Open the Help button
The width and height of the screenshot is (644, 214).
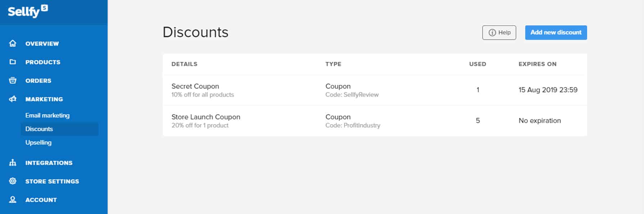499,32
